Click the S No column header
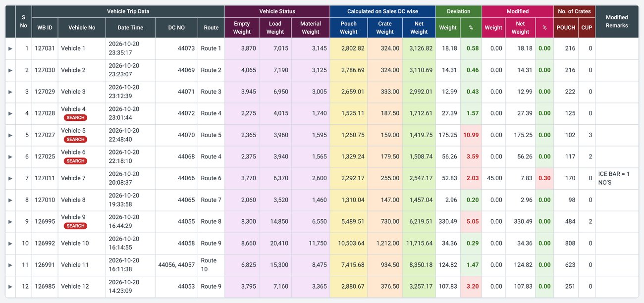 23,21
